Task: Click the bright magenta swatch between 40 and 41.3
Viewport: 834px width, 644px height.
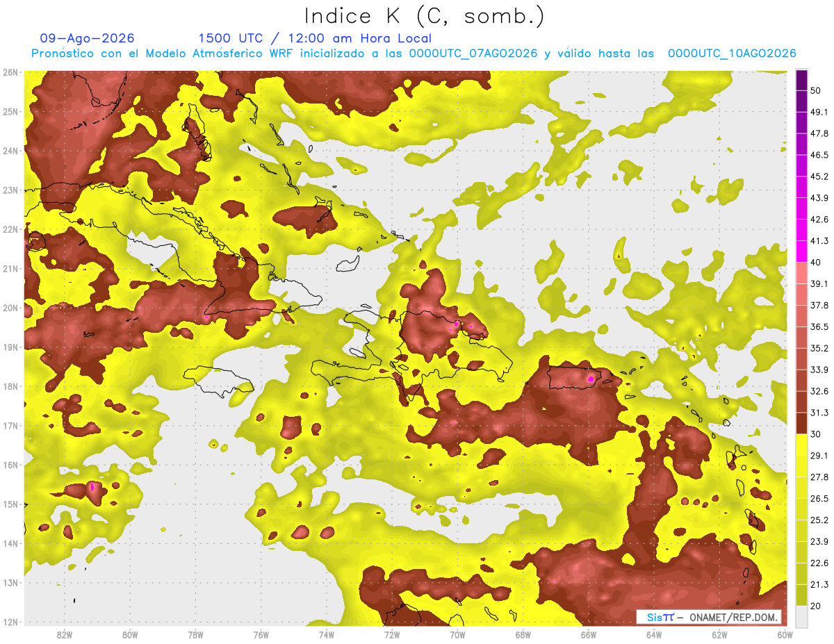Action: [x=801, y=251]
